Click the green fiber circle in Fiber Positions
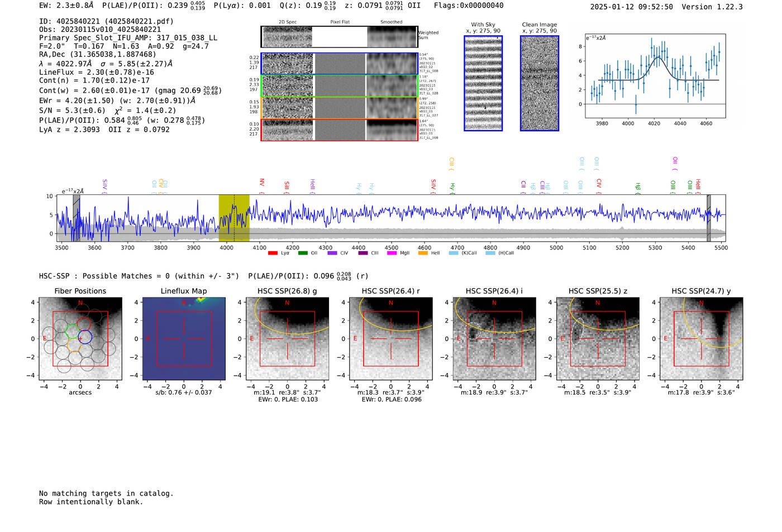This screenshot has height=532, width=782. click(x=73, y=331)
